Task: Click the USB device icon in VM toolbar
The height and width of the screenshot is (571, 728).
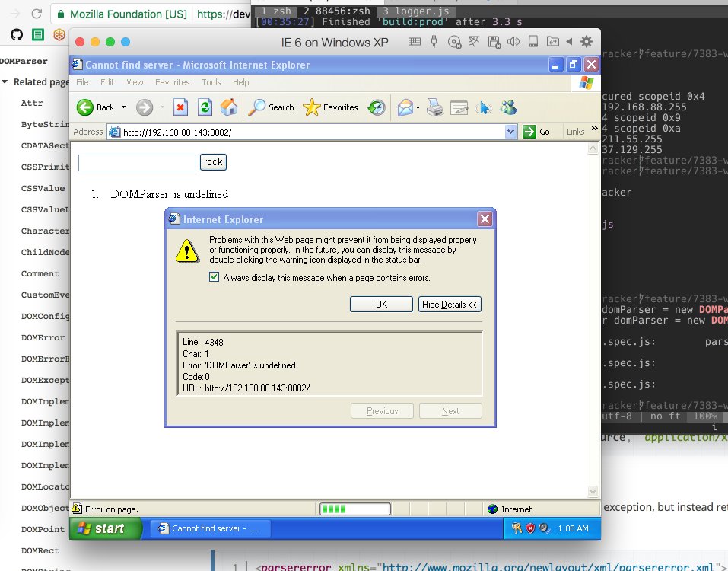Action: pos(434,42)
